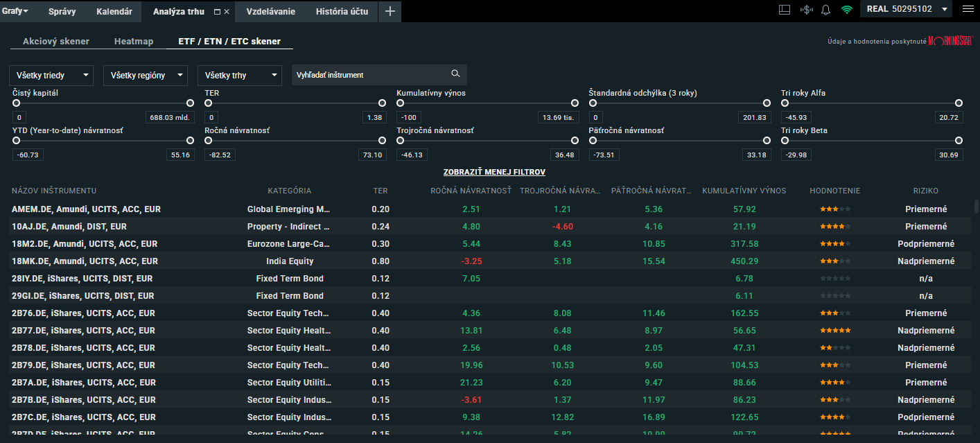The width and height of the screenshot is (980, 443).
Task: Click the search magnifier icon
Action: (455, 74)
